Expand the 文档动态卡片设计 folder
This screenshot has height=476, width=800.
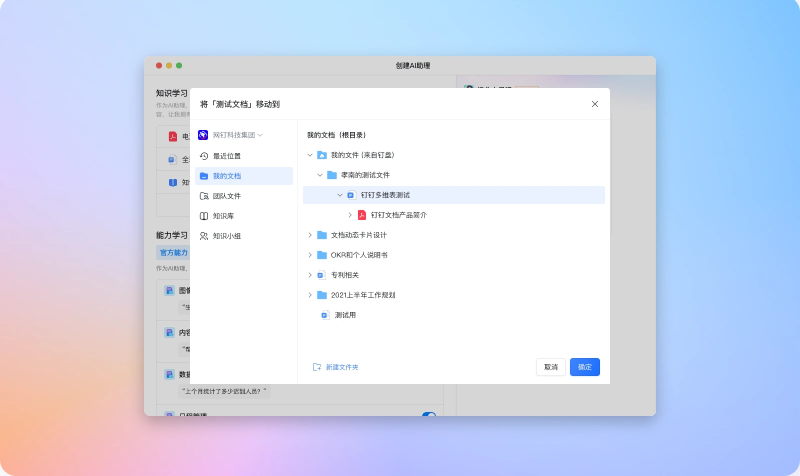tap(309, 235)
